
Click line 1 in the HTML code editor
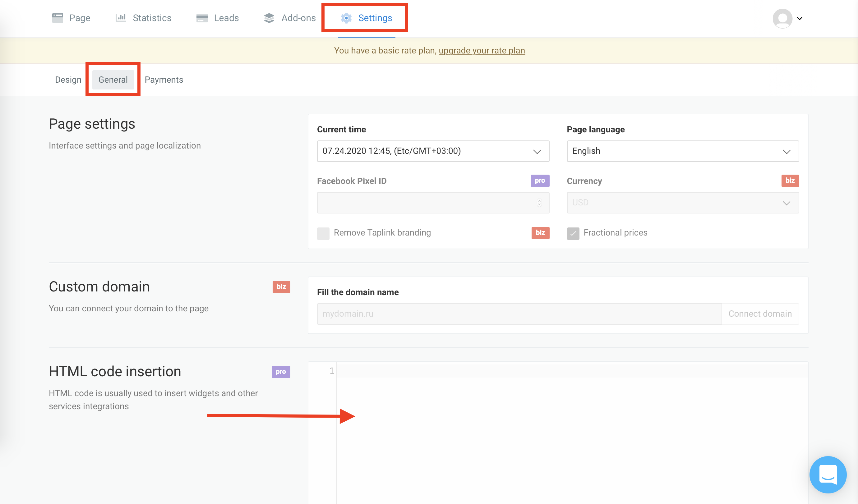tap(572, 371)
